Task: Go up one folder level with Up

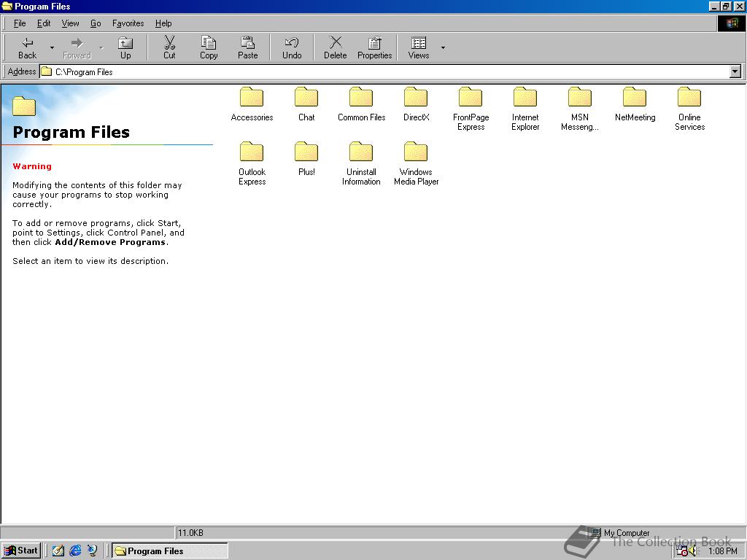Action: pos(125,47)
